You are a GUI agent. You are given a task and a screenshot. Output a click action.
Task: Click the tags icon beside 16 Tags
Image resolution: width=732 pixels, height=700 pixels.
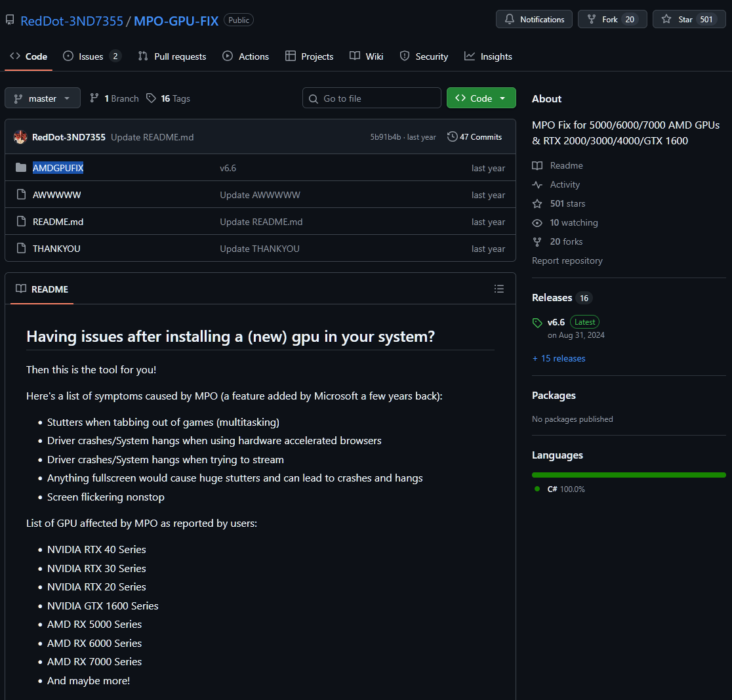pos(152,98)
